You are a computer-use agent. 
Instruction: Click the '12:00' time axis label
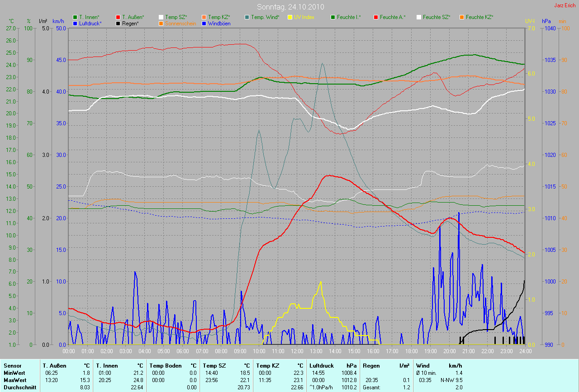coord(297,350)
